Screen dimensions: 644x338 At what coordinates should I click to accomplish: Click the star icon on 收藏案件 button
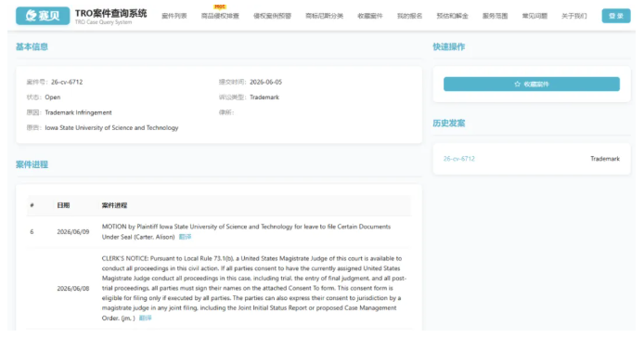coord(518,84)
